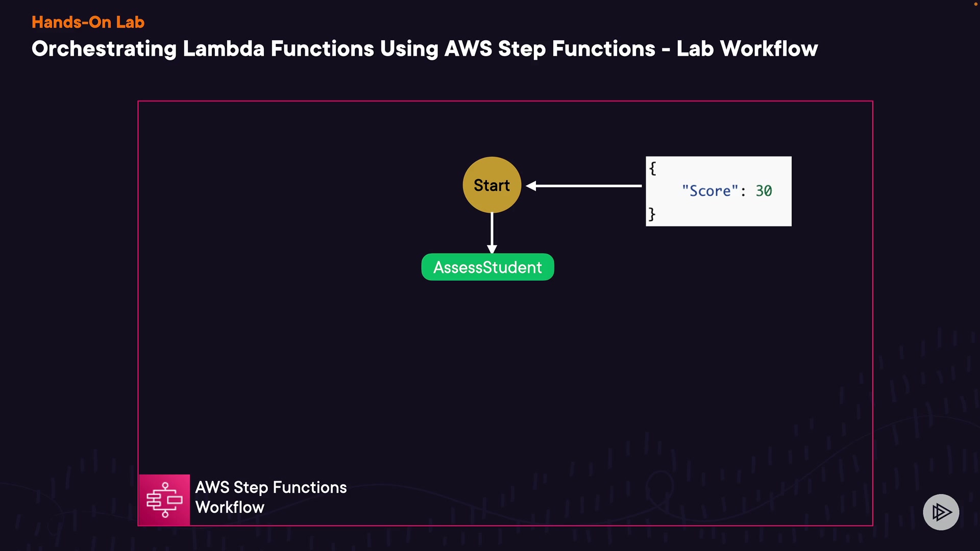This screenshot has height=551, width=980.
Task: Click the word Using in the title
Action: pyautogui.click(x=409, y=49)
